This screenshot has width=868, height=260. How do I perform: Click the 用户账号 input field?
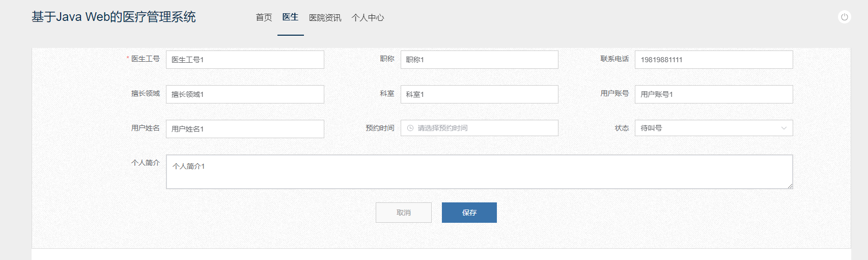[x=713, y=94]
